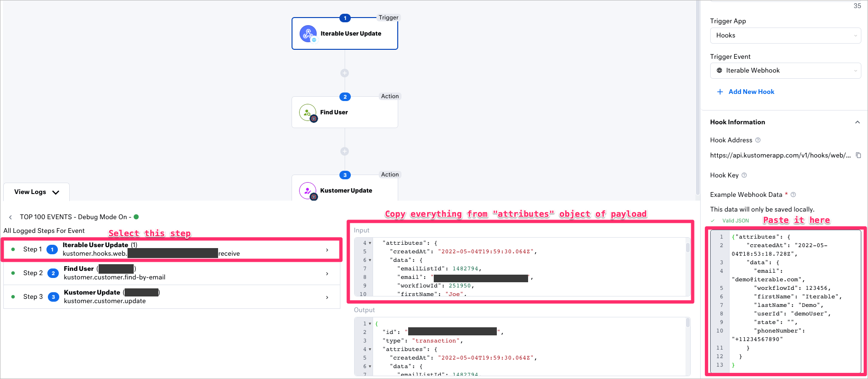Click the Input JSON scrollbar
Screen dimensions: 868x379
coord(687,248)
